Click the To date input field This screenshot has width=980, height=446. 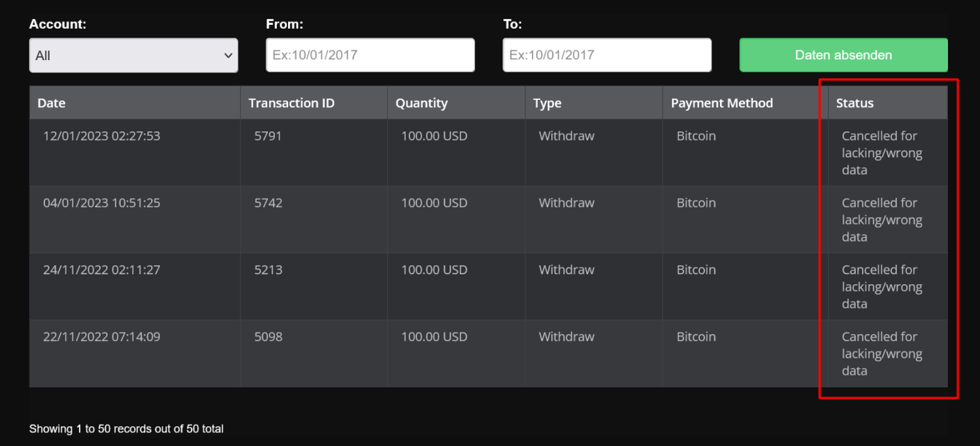pyautogui.click(x=606, y=56)
